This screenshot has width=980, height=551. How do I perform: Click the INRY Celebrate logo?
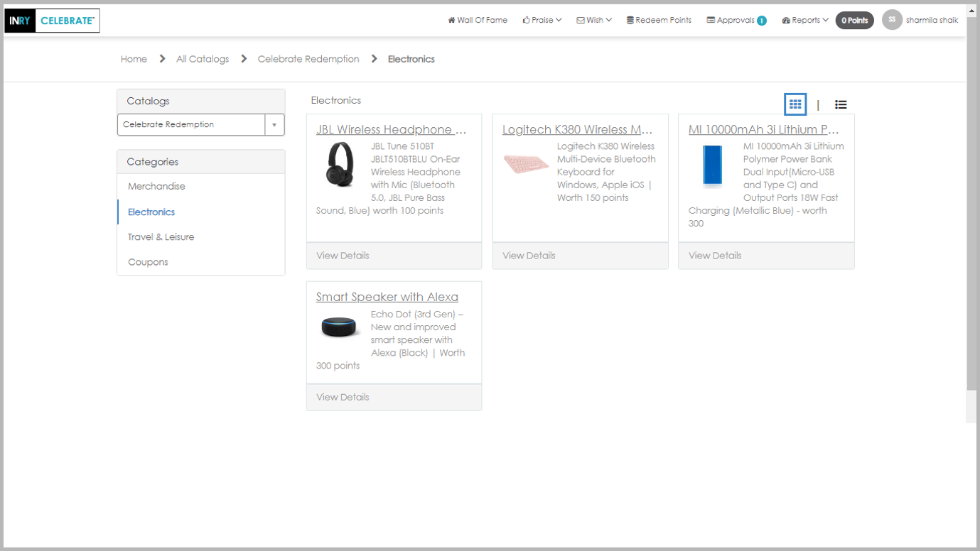coord(52,21)
